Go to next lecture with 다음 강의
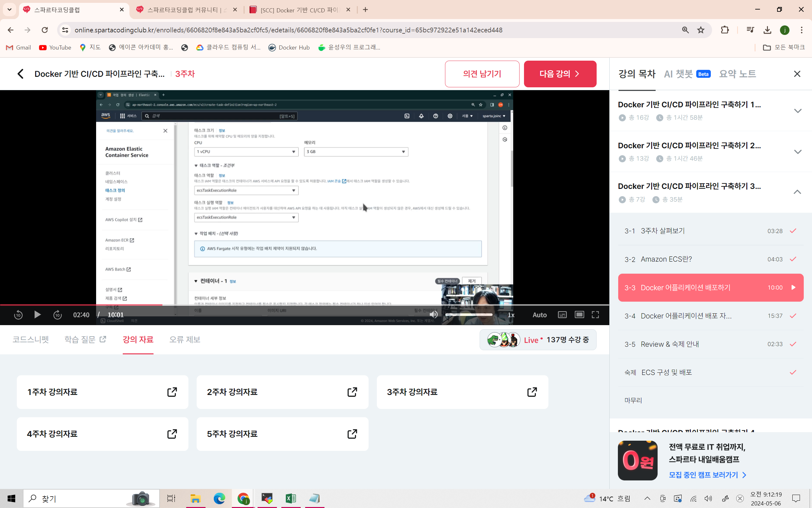Screen dimensions: 812x508 coord(560,74)
